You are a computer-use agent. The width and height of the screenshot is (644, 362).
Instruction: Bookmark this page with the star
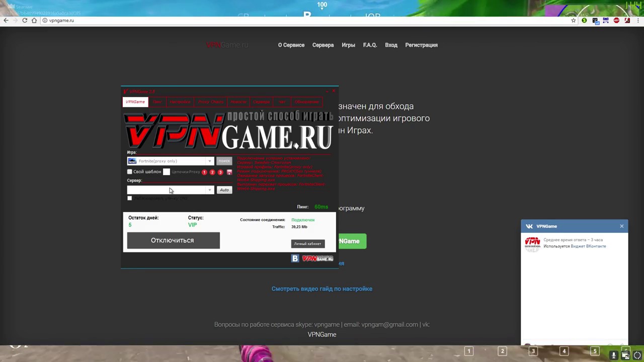tap(574, 21)
